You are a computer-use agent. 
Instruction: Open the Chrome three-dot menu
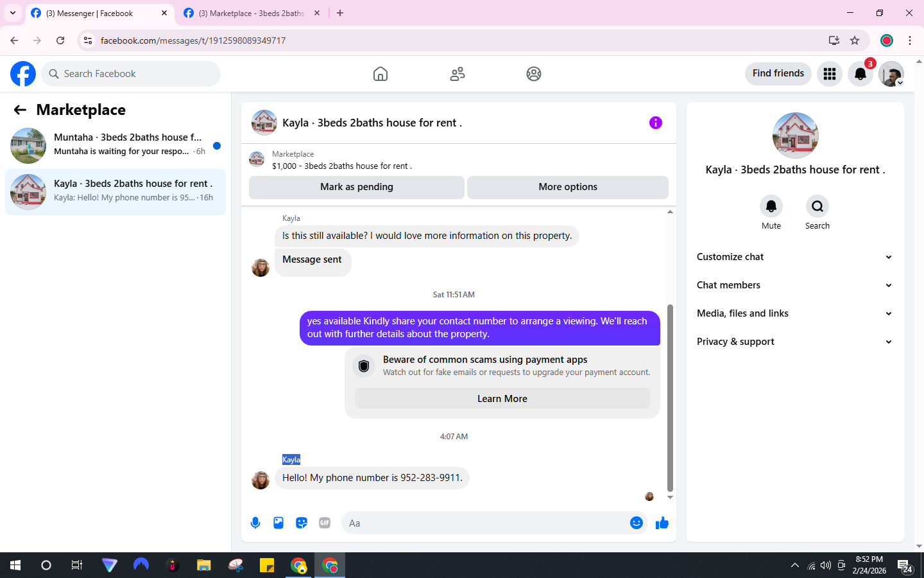click(910, 40)
